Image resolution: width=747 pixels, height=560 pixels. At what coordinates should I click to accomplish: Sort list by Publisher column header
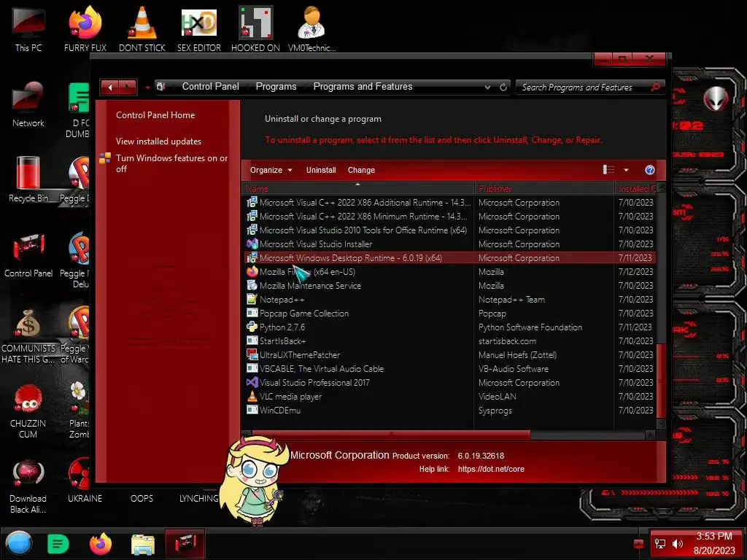tap(543, 189)
